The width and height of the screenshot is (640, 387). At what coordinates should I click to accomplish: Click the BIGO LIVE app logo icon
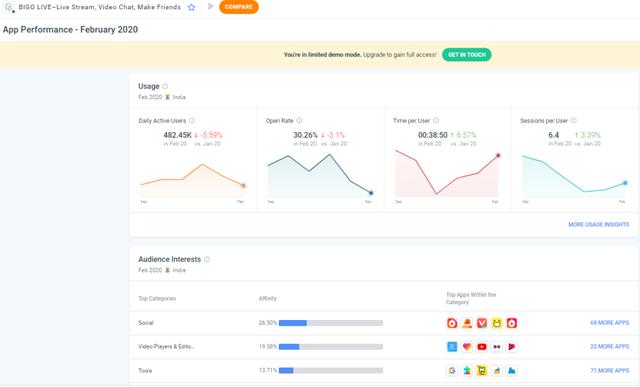click(x=9, y=7)
